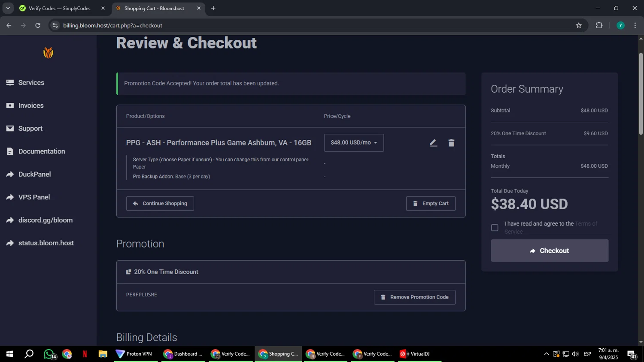Click Remove Promotion Code
This screenshot has width=644, height=362.
coord(414,297)
